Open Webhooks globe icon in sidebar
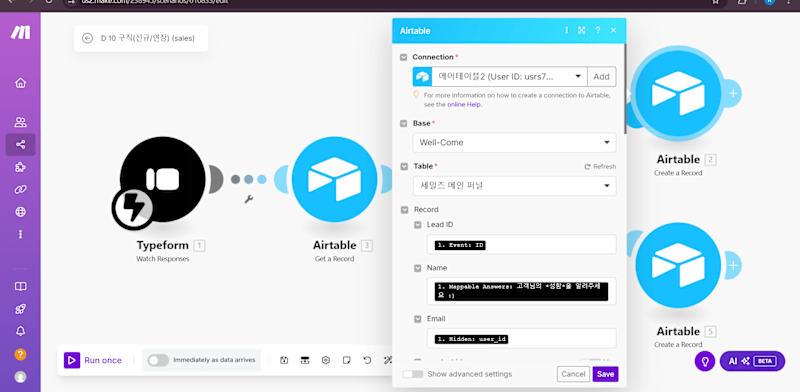This screenshot has width=800, height=392. pyautogui.click(x=20, y=212)
